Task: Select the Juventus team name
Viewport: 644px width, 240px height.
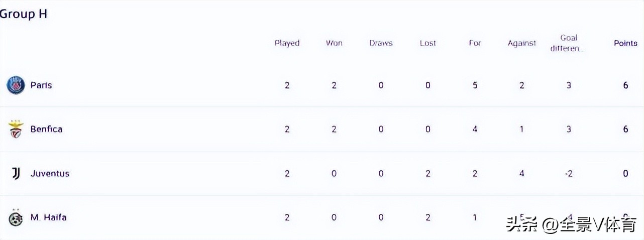Action: point(50,173)
